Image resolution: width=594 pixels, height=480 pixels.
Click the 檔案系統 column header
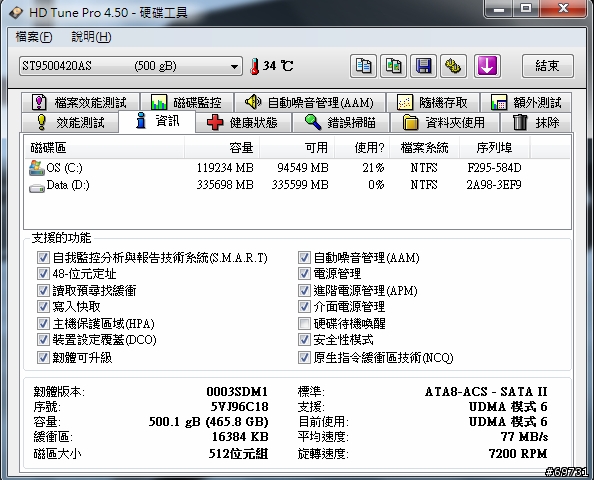(x=425, y=147)
